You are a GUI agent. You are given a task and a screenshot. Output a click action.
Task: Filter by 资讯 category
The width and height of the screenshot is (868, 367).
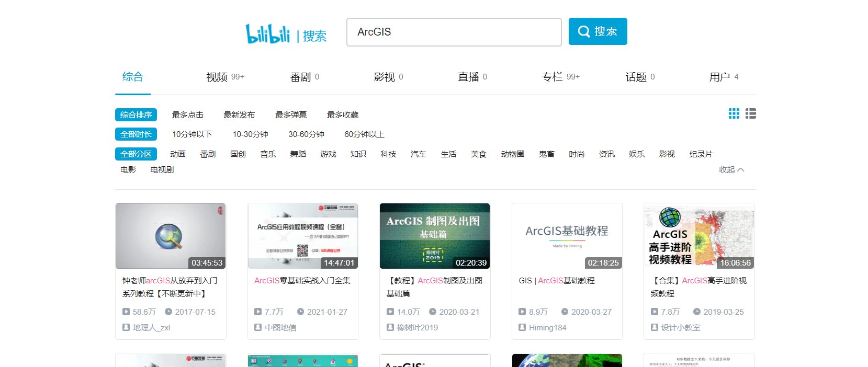(x=607, y=154)
